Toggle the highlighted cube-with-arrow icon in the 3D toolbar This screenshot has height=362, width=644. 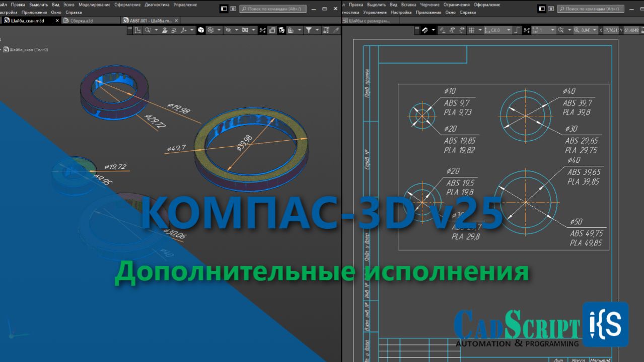(281, 30)
